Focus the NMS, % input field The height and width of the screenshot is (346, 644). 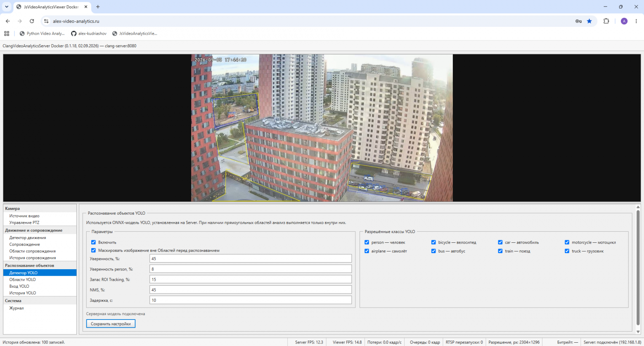coord(251,290)
